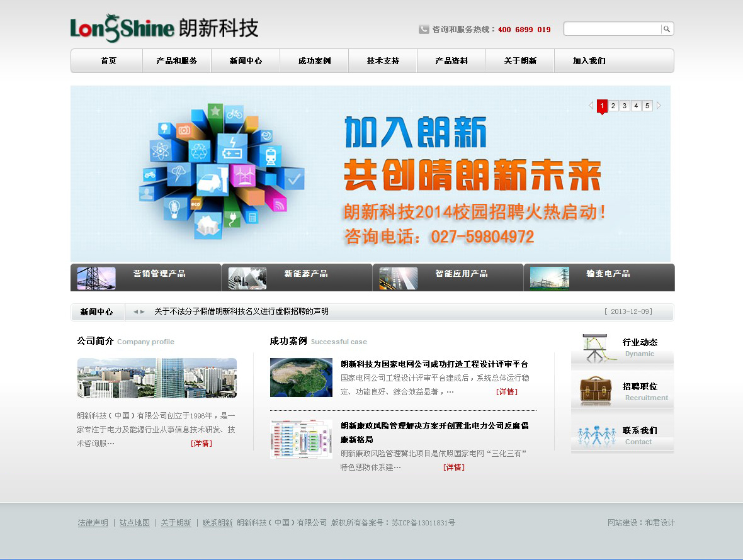Open the 联系朗新 footer link
The height and width of the screenshot is (560, 743).
217,523
